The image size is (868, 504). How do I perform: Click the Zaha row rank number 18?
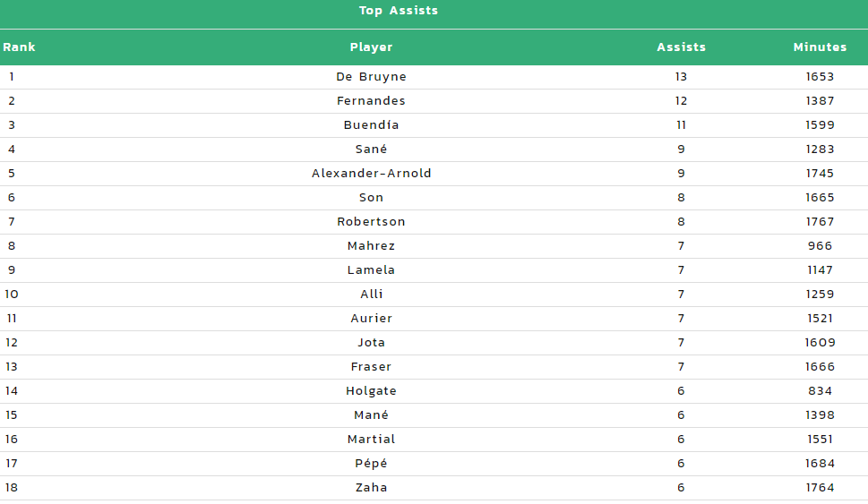pyautogui.click(x=12, y=487)
